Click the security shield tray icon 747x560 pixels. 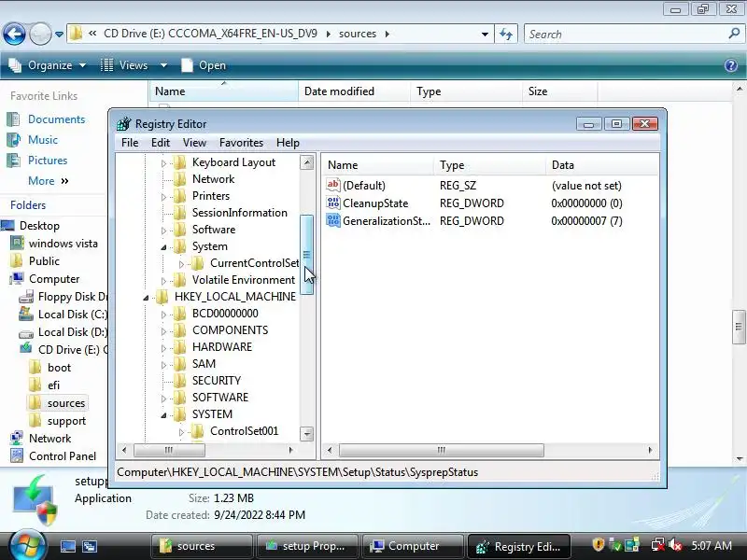pyautogui.click(x=599, y=544)
